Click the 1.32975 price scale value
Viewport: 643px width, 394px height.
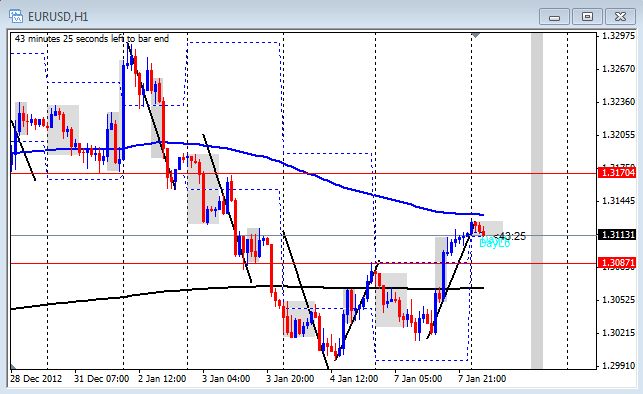click(x=618, y=36)
